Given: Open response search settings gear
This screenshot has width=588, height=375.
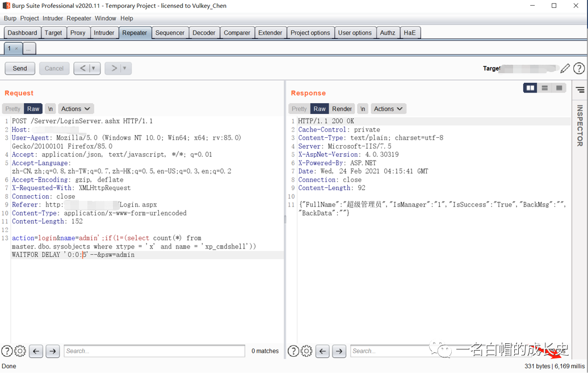Looking at the screenshot, I should point(306,351).
